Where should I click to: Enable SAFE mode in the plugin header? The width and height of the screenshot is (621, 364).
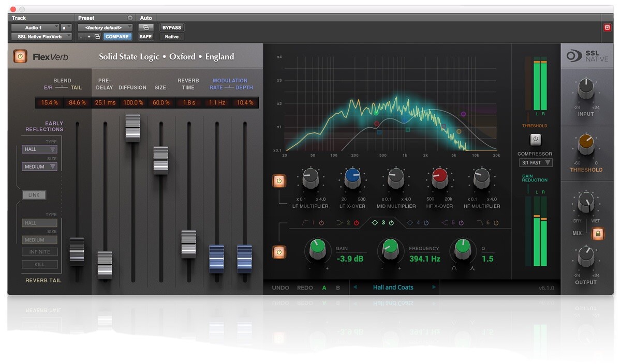pyautogui.click(x=145, y=36)
